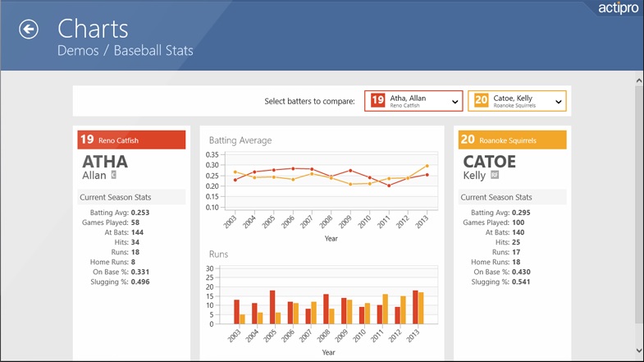Click the Charts page title

93,29
